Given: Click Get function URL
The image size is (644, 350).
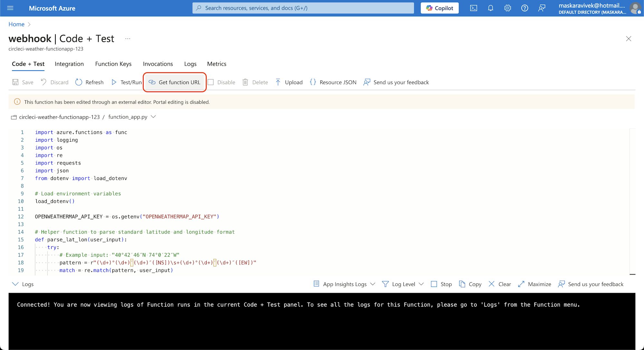Looking at the screenshot, I should tap(175, 82).
